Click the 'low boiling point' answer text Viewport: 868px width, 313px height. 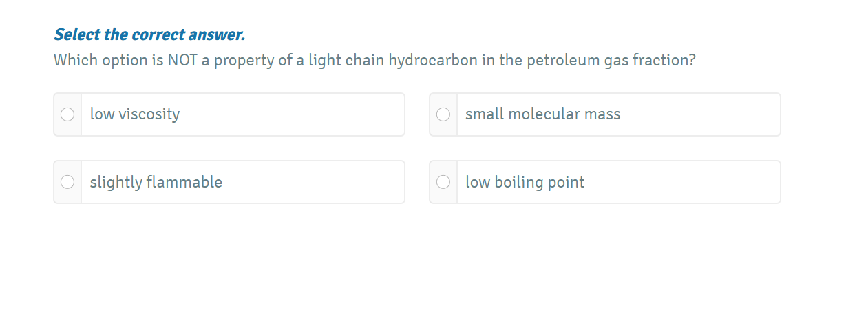pos(525,182)
